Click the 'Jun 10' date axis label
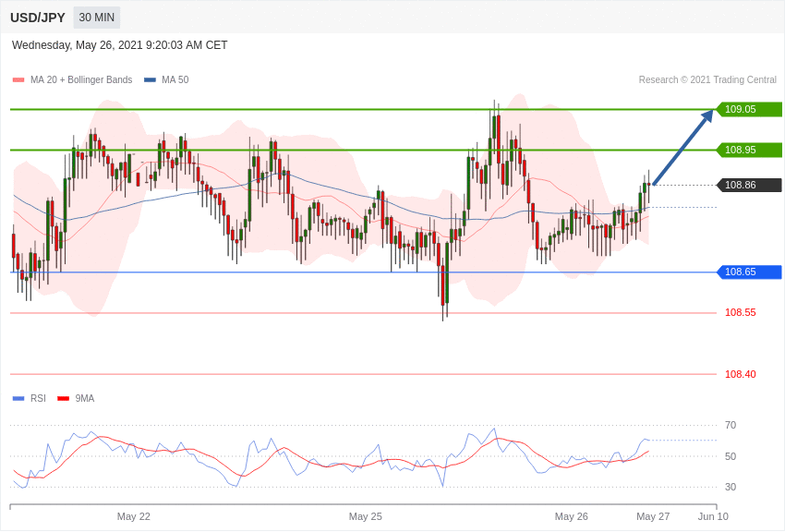The height and width of the screenshot is (532, 785). (713, 516)
